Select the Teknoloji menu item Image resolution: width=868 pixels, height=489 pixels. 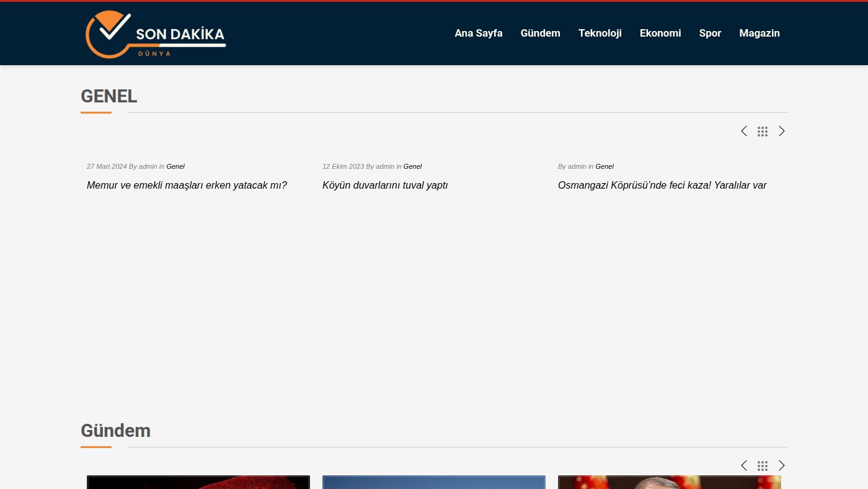click(600, 34)
